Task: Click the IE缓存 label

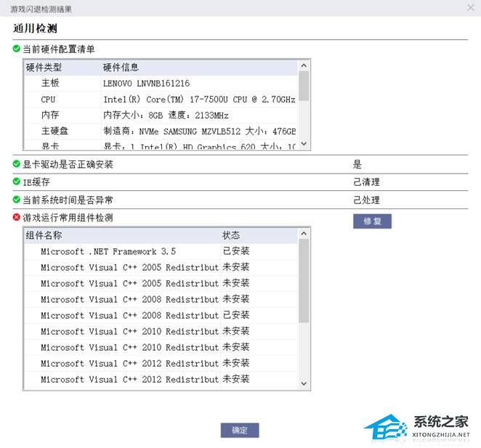Action: click(x=36, y=182)
